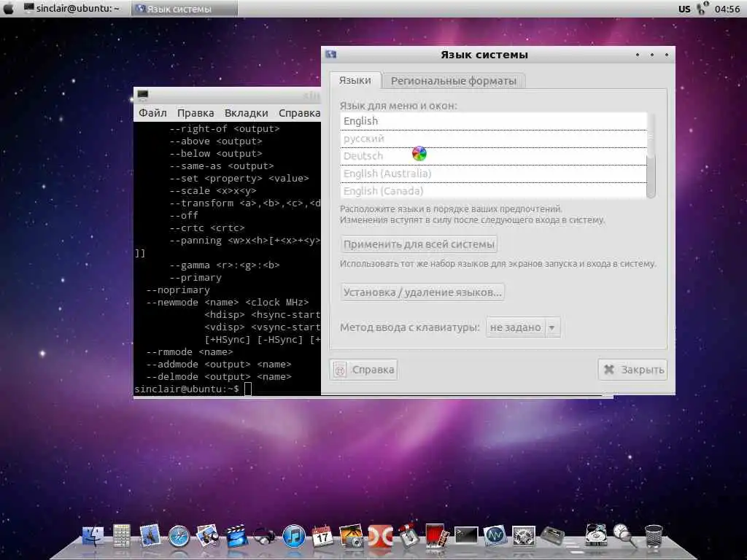Screen dimensions: 747x560
Task: Click the terminal window title icon
Action: (x=142, y=95)
